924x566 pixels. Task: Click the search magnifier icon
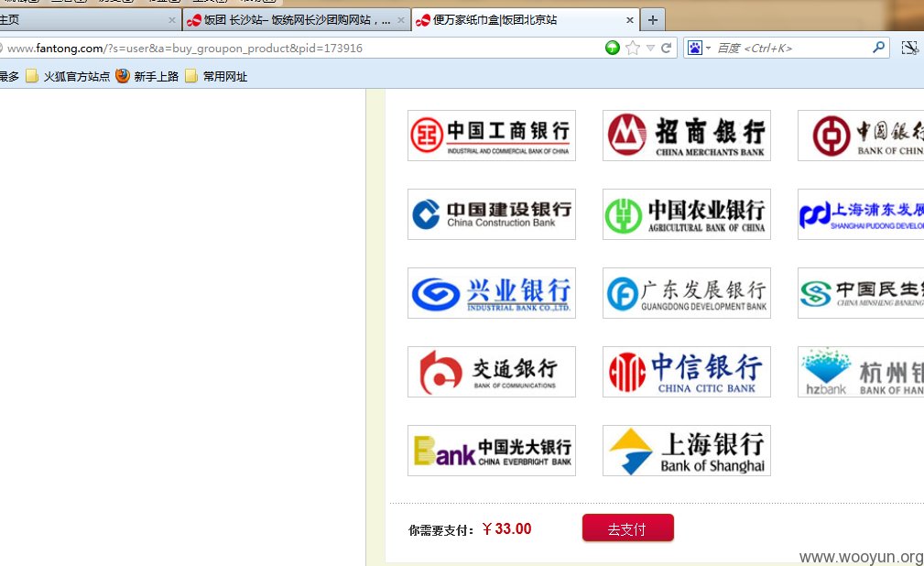pyautogui.click(x=878, y=48)
